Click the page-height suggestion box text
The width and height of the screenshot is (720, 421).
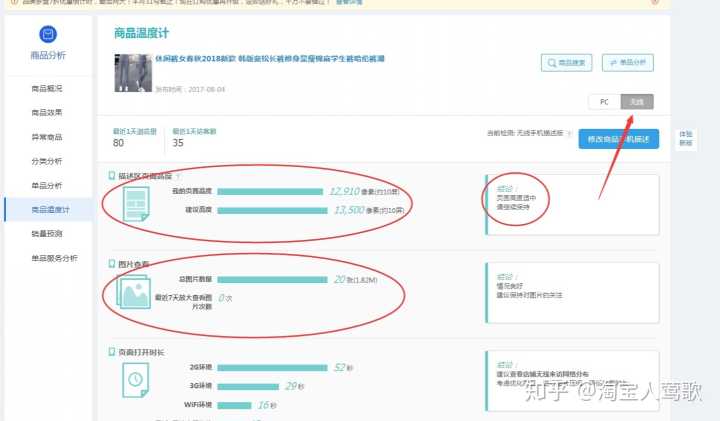[x=516, y=198]
